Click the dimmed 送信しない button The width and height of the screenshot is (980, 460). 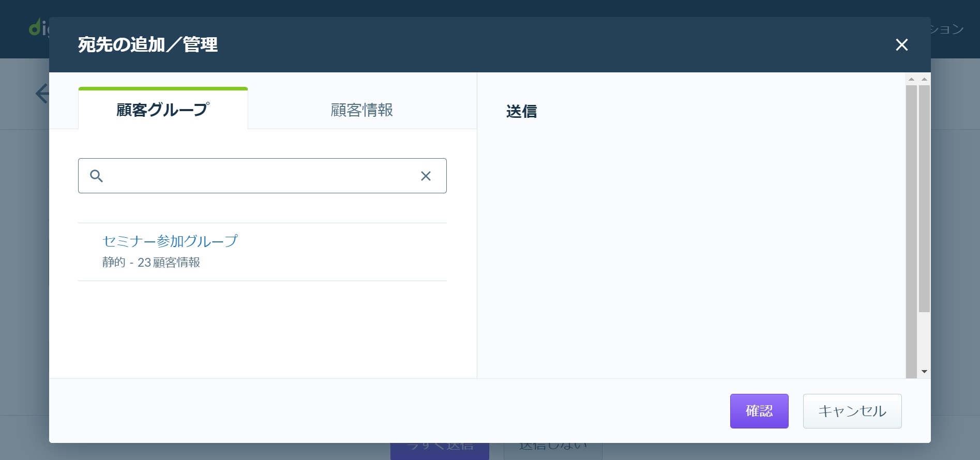553,450
